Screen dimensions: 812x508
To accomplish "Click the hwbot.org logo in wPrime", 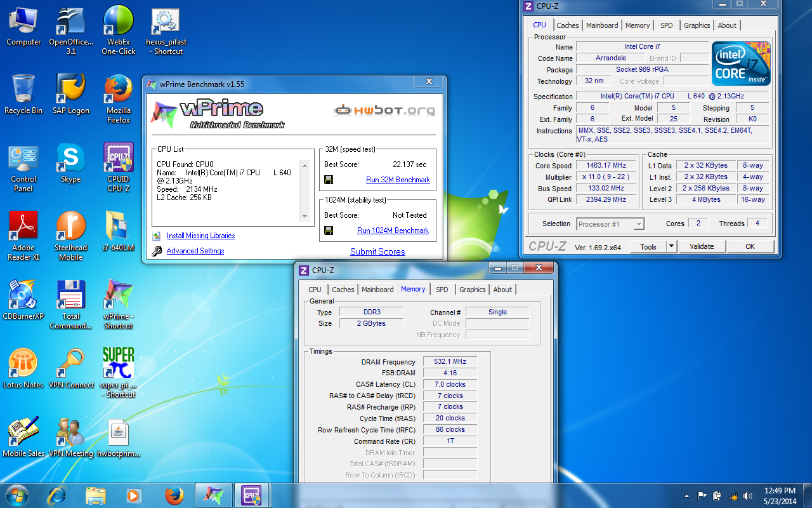I will (384, 110).
